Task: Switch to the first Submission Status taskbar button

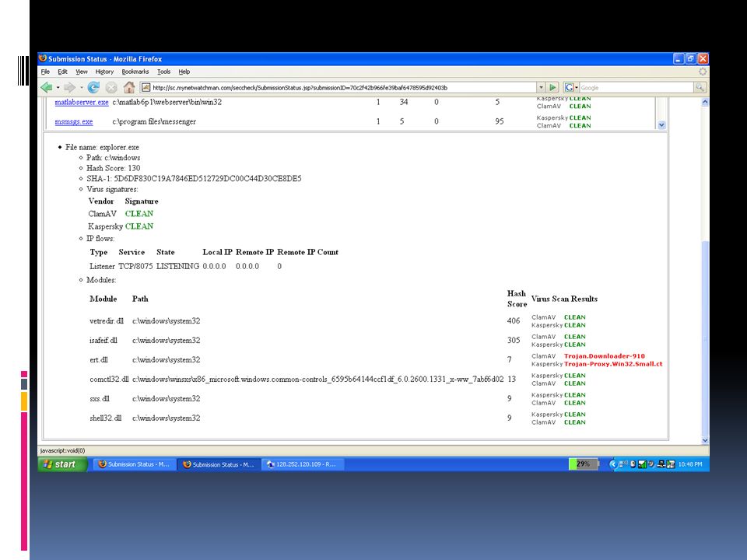Action: 134,464
